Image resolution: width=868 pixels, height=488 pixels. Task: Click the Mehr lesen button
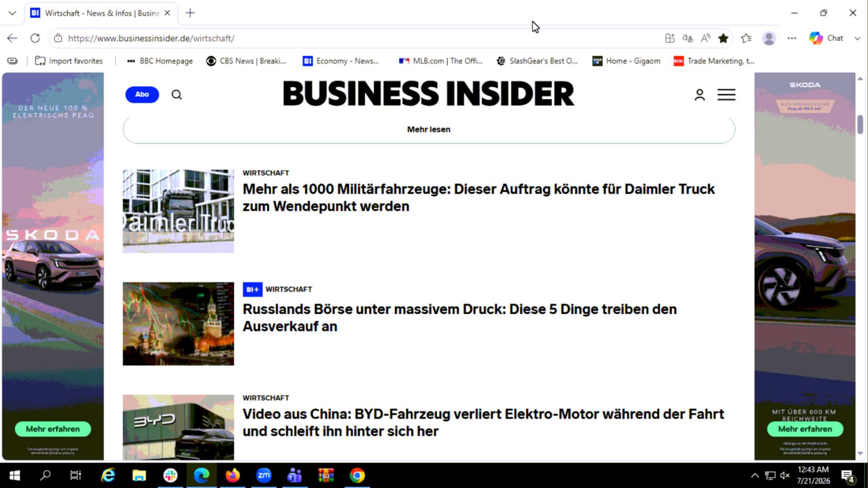click(429, 129)
